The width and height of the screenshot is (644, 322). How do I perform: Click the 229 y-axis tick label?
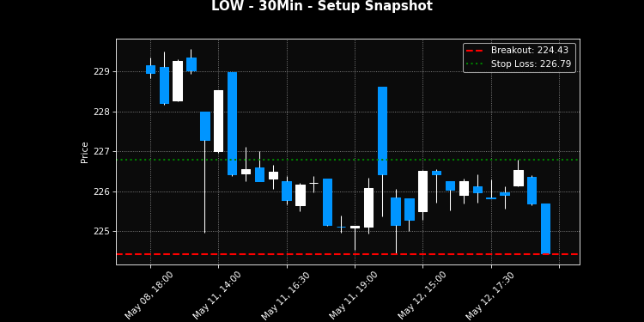[102, 72]
